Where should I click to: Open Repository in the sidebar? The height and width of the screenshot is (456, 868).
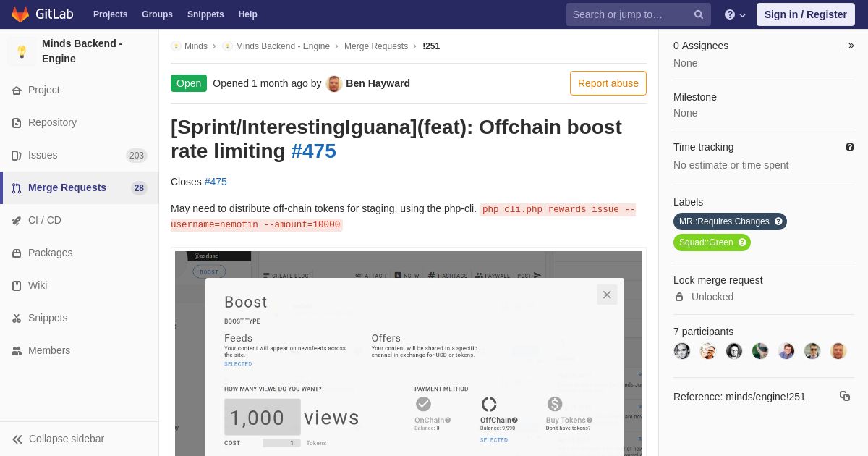click(52, 122)
